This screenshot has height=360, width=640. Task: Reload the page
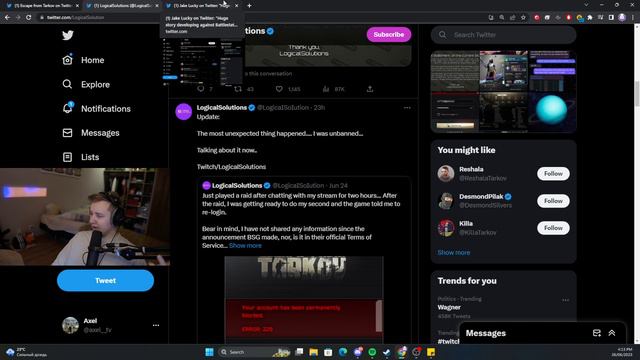(28, 18)
